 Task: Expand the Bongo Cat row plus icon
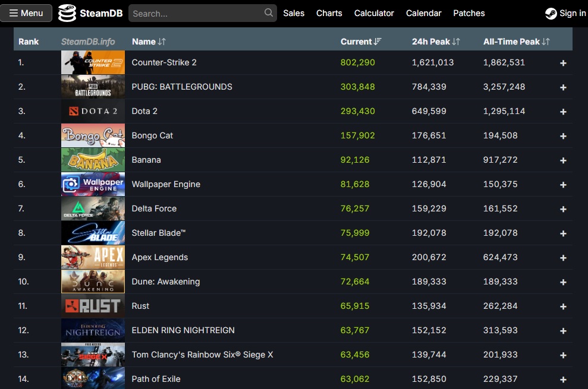coord(563,136)
